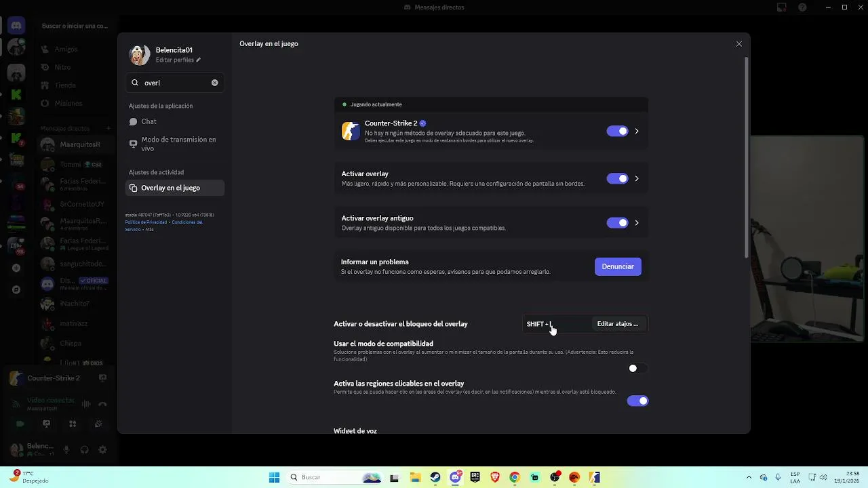Open SrCornettoUY direct message
This screenshot has width=868, height=488.
(x=75, y=204)
